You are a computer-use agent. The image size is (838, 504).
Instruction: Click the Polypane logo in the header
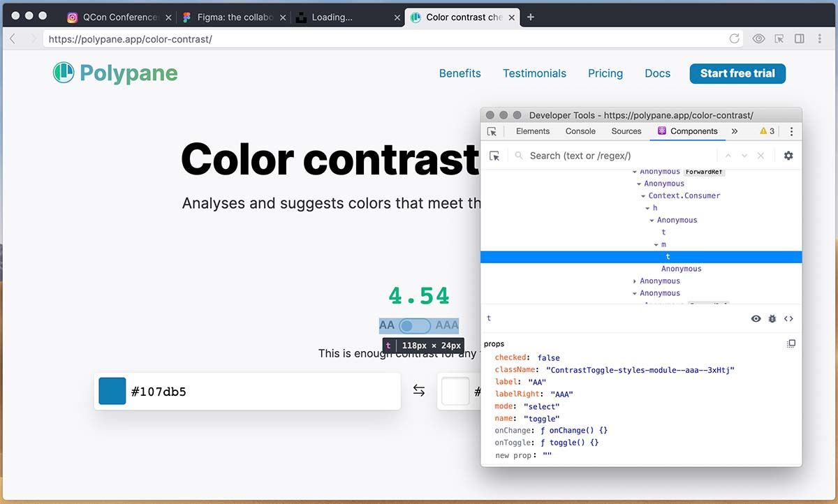point(115,73)
